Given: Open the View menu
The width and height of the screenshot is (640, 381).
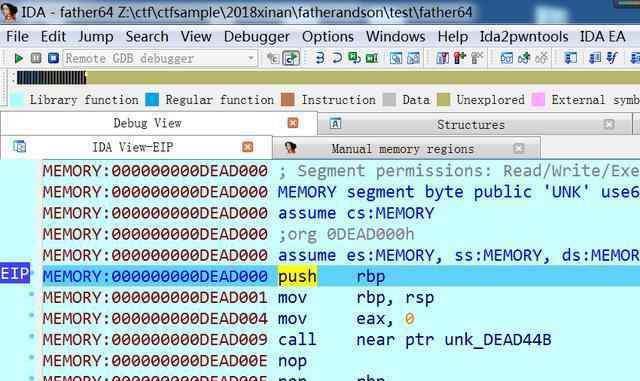Looking at the screenshot, I should click(x=196, y=36).
